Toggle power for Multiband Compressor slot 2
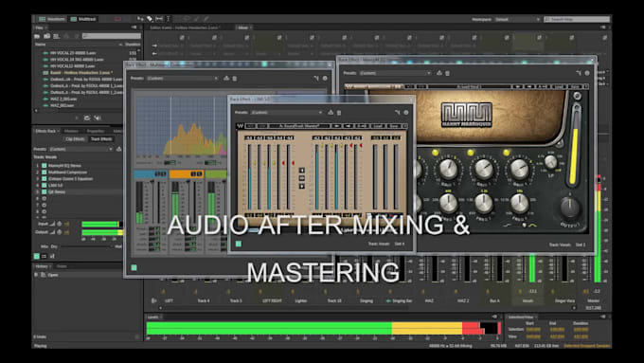The height and width of the screenshot is (363, 644). (44, 172)
